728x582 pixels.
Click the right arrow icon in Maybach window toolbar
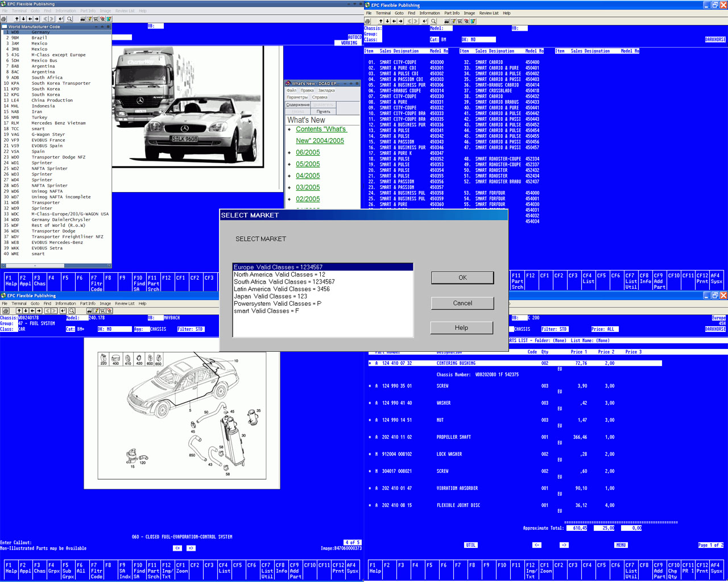click(39, 311)
